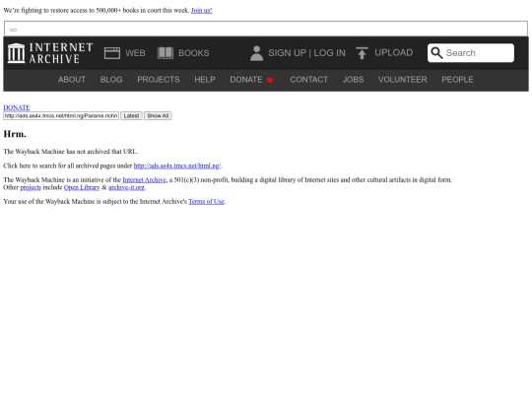532x399 pixels.
Task: Click the magnifying glass search icon
Action: pyautogui.click(x=436, y=53)
